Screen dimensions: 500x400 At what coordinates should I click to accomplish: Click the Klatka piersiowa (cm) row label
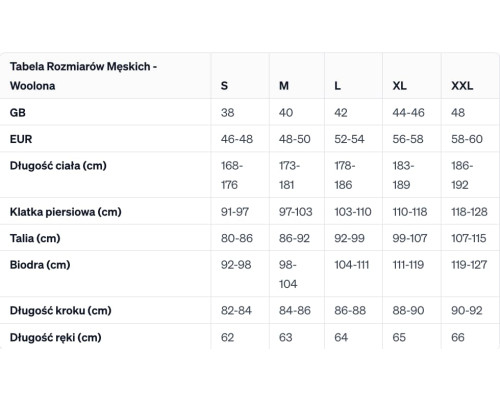65,212
